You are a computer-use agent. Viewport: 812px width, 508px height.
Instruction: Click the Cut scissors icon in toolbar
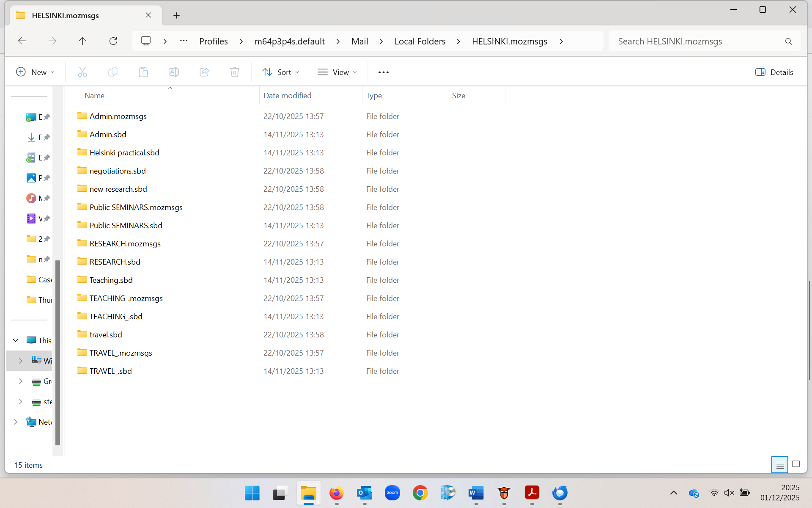click(x=82, y=72)
